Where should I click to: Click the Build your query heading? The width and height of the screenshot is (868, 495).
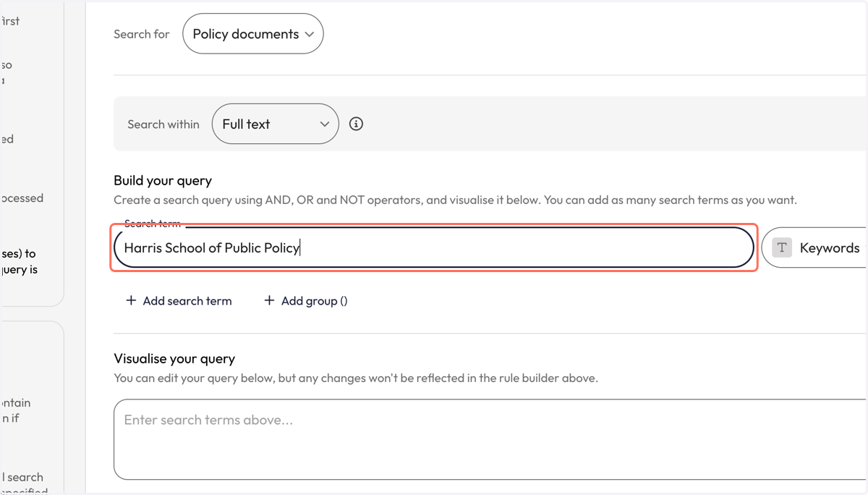click(163, 180)
